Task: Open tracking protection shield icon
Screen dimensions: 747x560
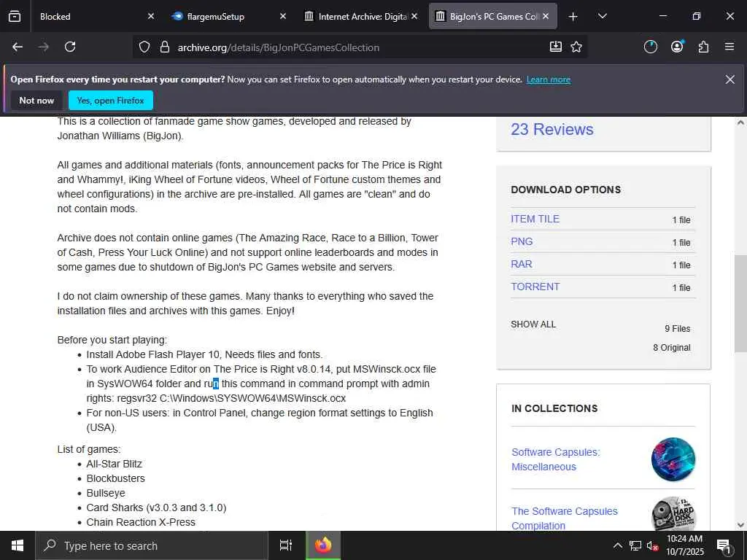Action: (144, 47)
